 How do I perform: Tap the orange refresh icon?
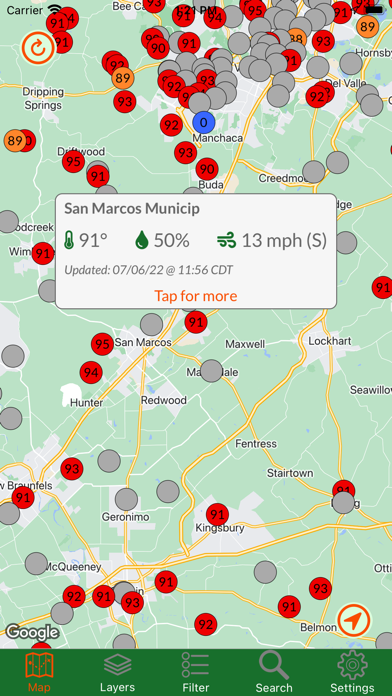click(x=39, y=47)
